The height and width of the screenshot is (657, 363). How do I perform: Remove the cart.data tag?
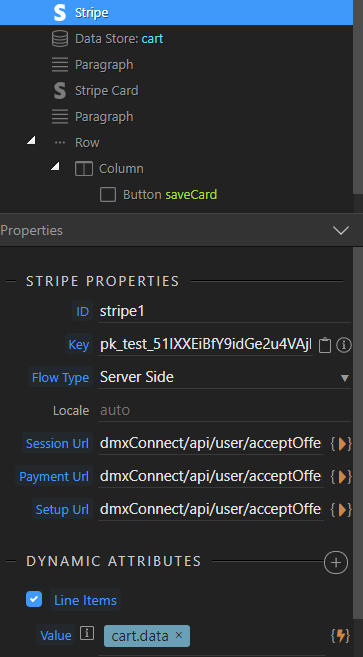tap(179, 635)
